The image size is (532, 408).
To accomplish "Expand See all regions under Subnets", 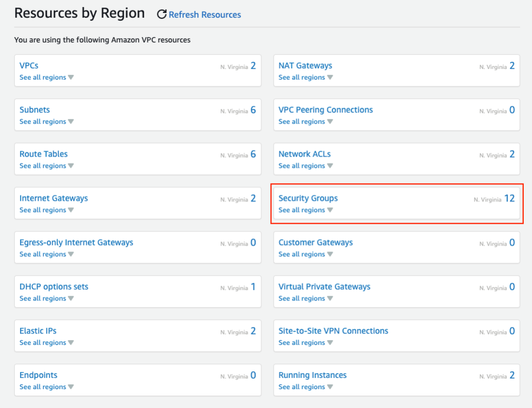I will tap(47, 122).
